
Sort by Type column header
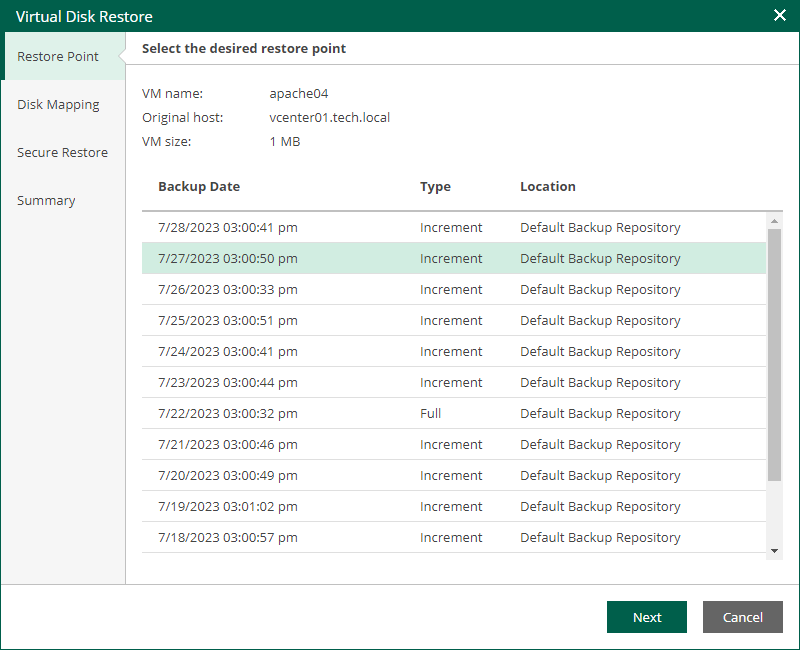pyautogui.click(x=435, y=187)
